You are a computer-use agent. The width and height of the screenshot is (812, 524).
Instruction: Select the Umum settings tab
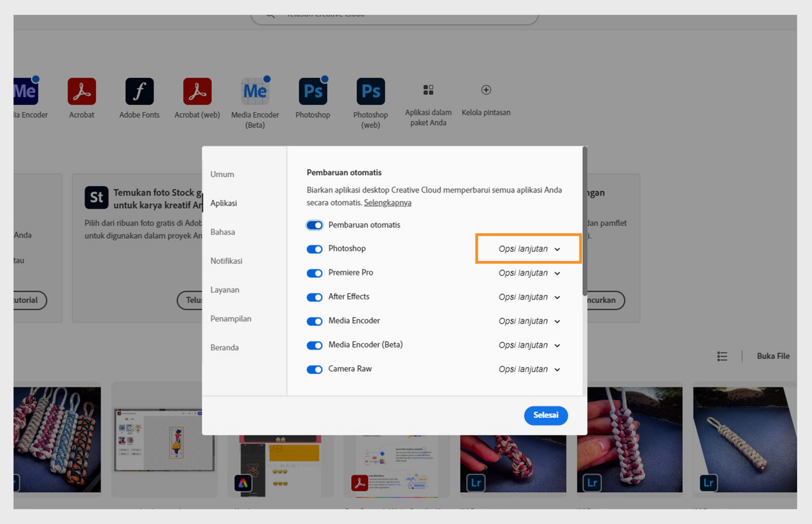click(x=222, y=174)
